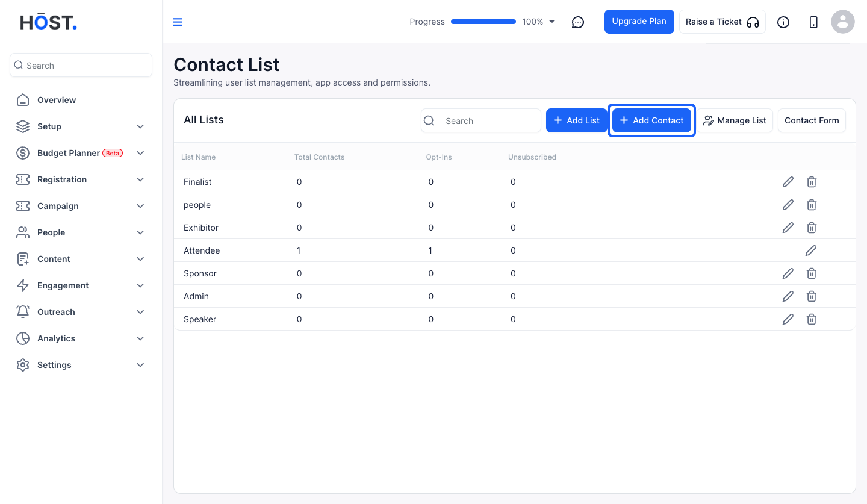Expand the Engagement chevron
This screenshot has height=504, width=867.
coord(140,285)
